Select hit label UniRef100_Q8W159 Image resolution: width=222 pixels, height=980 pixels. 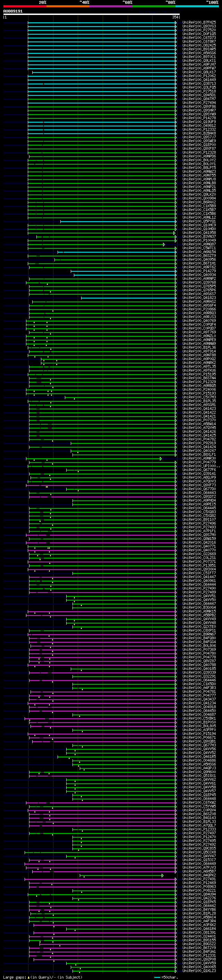[199, 539]
